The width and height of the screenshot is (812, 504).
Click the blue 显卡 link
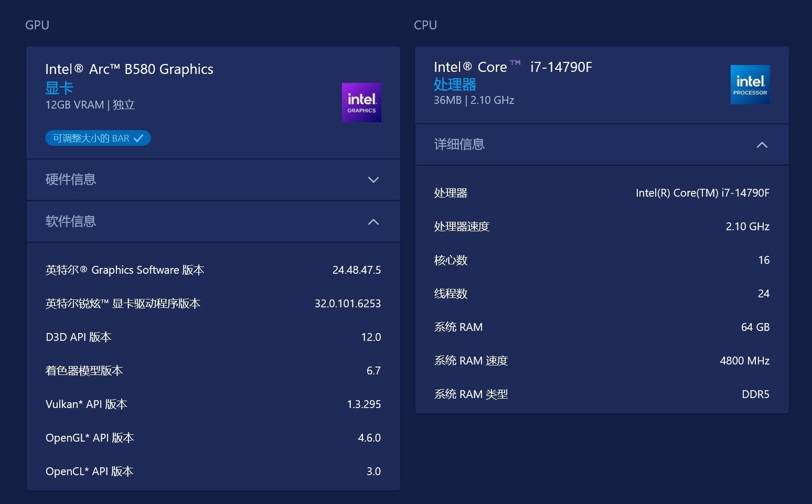click(x=59, y=88)
